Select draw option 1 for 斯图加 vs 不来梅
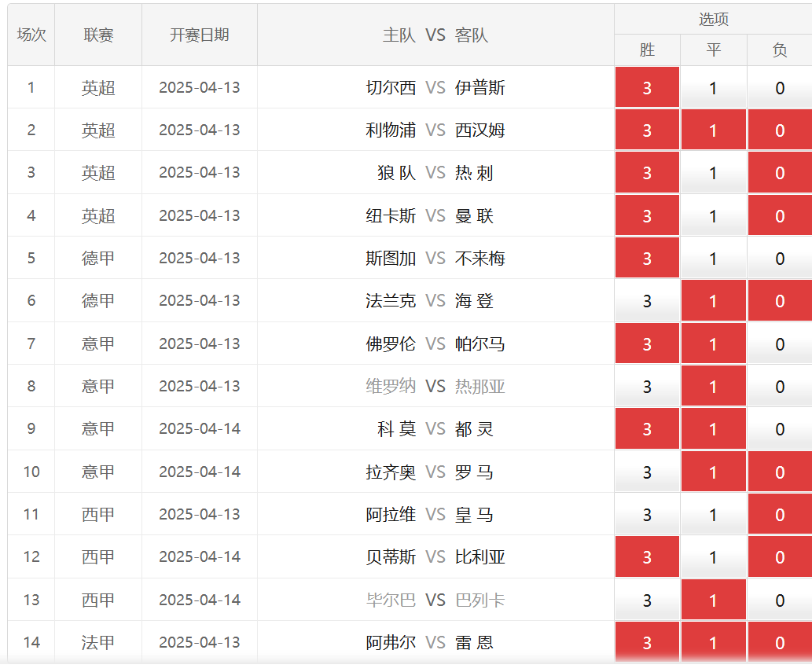812x672 pixels. click(x=713, y=258)
